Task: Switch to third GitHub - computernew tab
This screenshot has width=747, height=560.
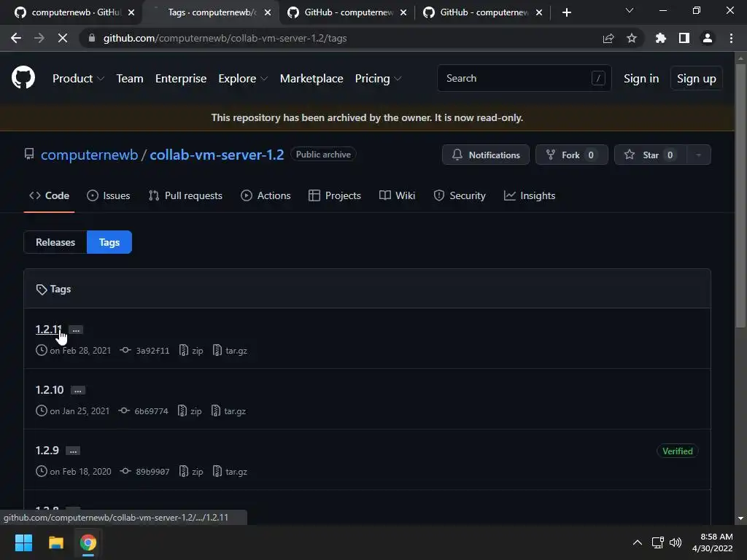Action: [x=348, y=12]
